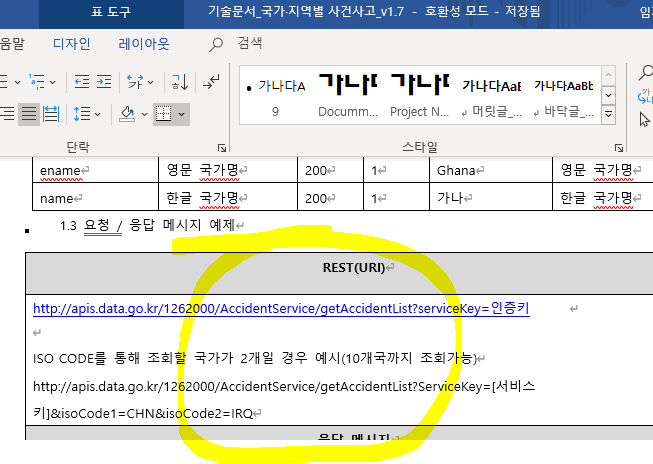
Task: Click the sort icon
Action: click(180, 82)
